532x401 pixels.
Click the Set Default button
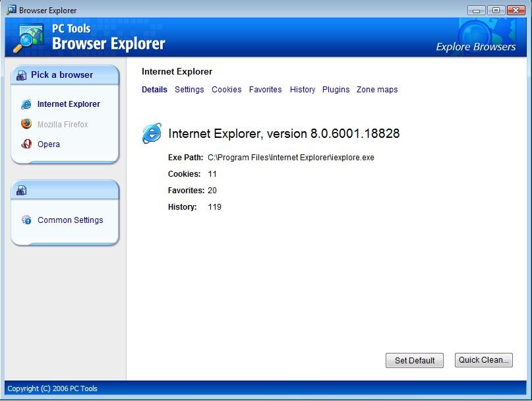[x=414, y=360]
